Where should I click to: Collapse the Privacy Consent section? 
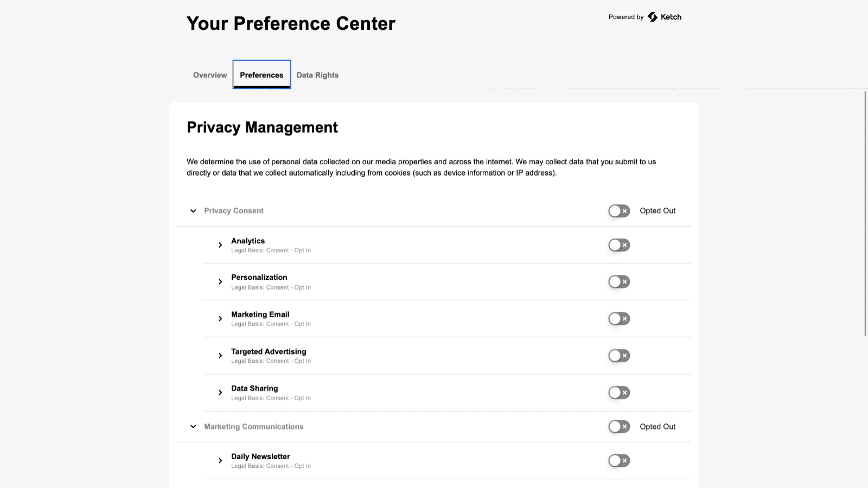pyautogui.click(x=193, y=210)
